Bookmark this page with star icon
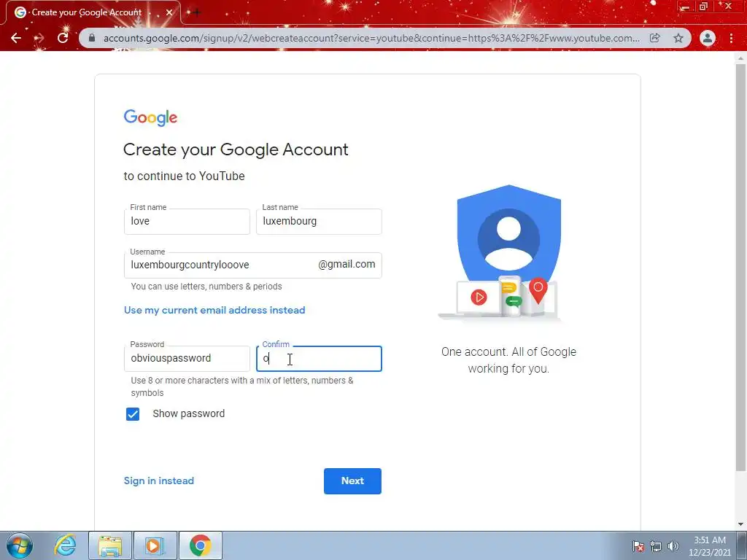This screenshot has height=560, width=747. (x=678, y=38)
